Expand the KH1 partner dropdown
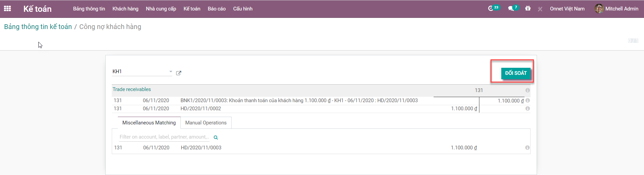This screenshot has height=175, width=644. (x=171, y=71)
